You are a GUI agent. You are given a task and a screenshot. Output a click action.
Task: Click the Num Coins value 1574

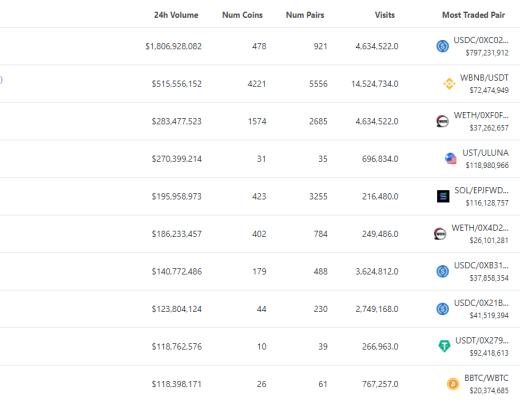tap(257, 121)
